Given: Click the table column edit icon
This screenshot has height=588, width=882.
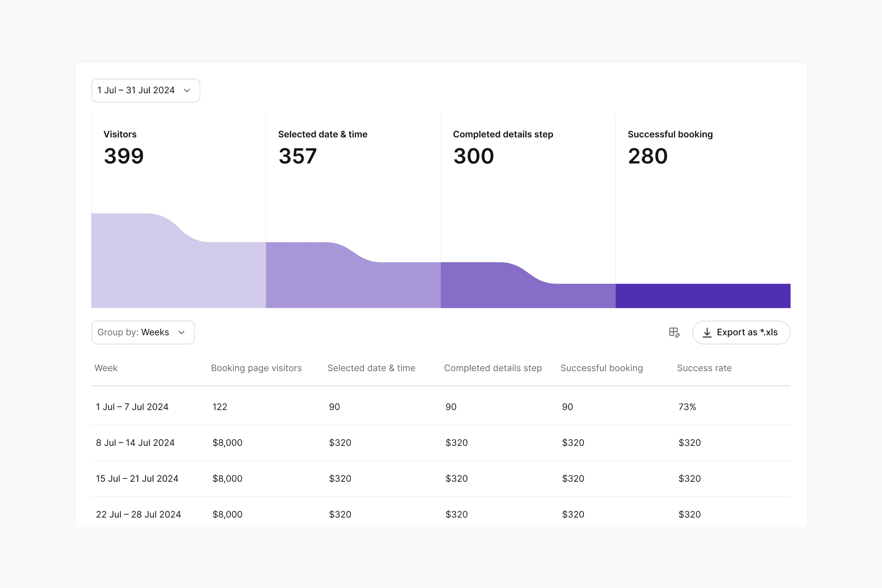Looking at the screenshot, I should (x=674, y=332).
